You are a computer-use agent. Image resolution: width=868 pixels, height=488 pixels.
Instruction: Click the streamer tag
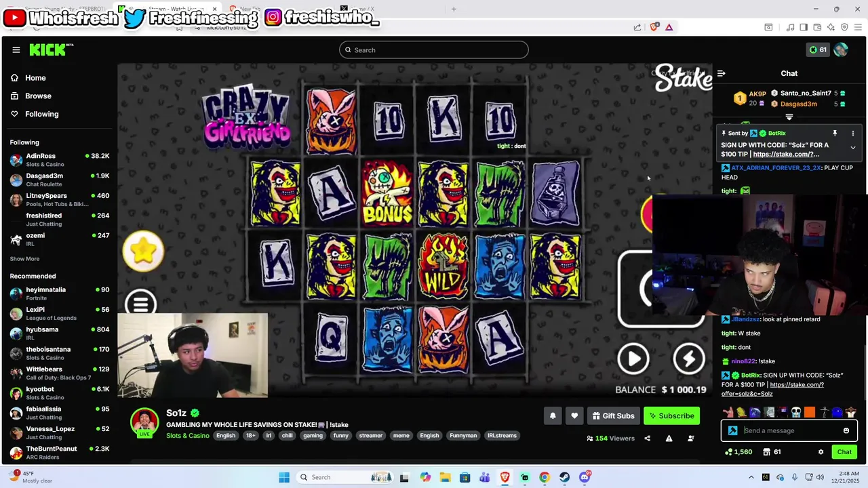pyautogui.click(x=370, y=436)
